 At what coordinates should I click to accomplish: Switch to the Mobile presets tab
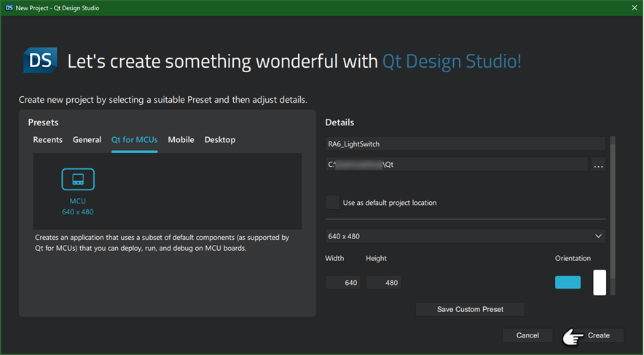point(181,140)
